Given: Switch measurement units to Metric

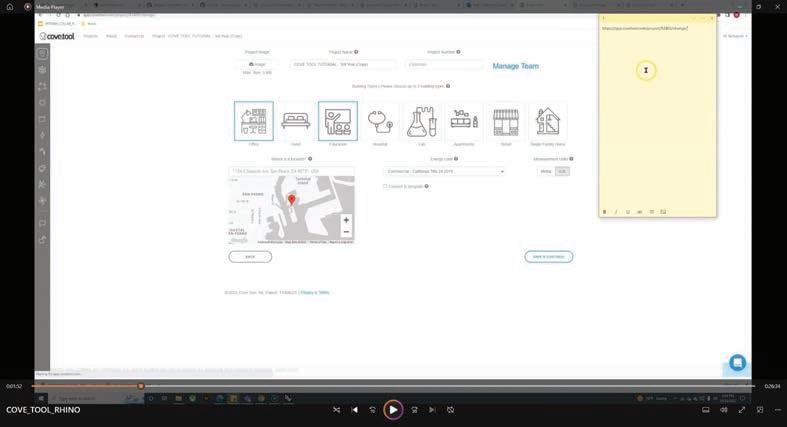Looking at the screenshot, I should pyautogui.click(x=546, y=172).
